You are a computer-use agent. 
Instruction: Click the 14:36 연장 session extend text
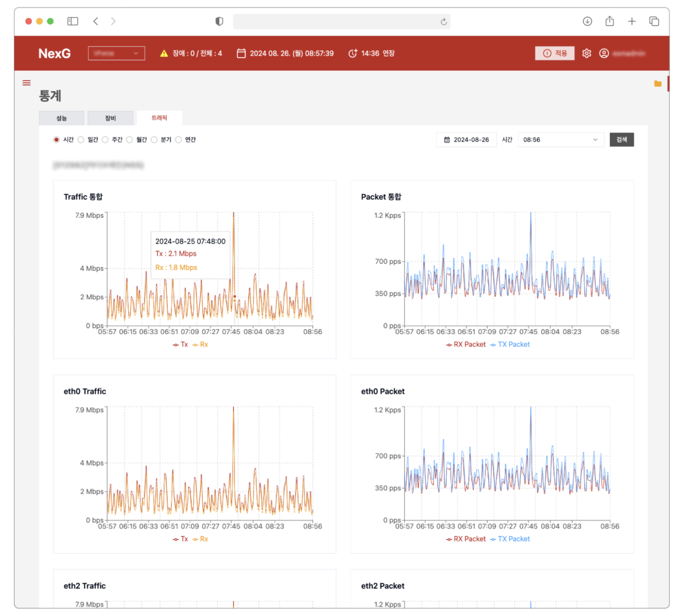click(x=378, y=53)
